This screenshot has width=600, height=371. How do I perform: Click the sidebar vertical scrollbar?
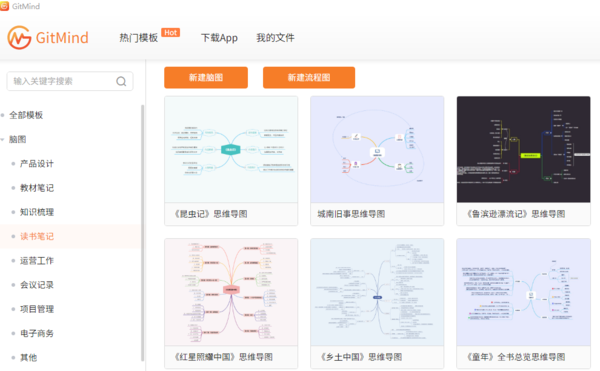142,233
